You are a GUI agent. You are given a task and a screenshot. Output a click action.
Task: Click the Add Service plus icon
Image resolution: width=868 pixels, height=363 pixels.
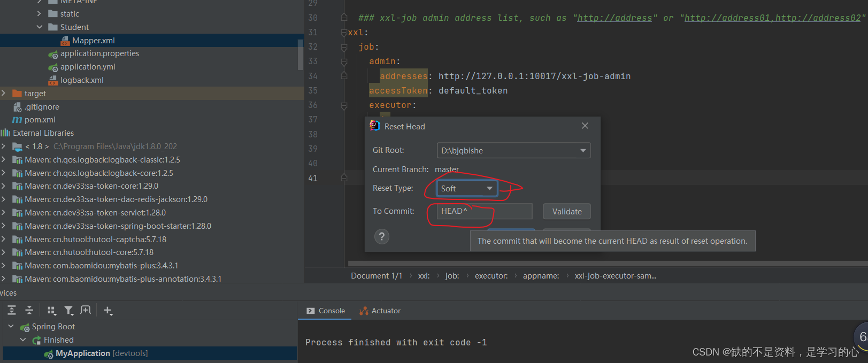tap(108, 311)
